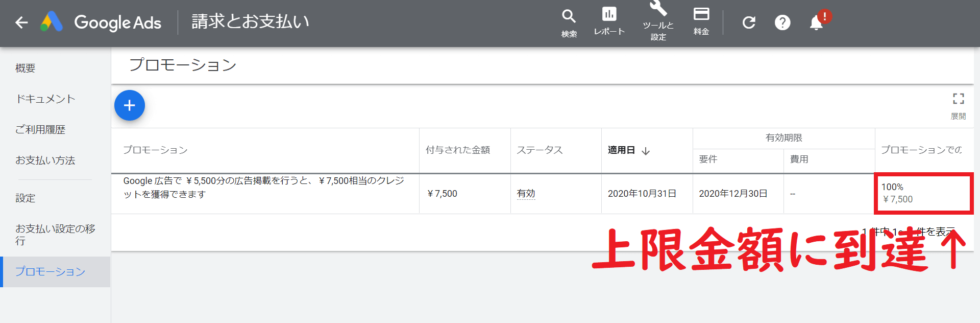This screenshot has width=980, height=323.
Task: Open 設定 in sidebar
Action: coord(26,198)
